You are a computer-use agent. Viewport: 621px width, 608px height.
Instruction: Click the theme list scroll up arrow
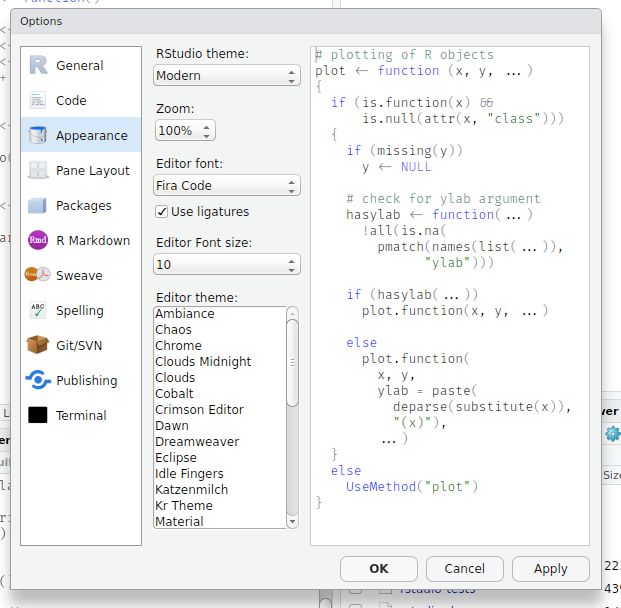coord(292,313)
